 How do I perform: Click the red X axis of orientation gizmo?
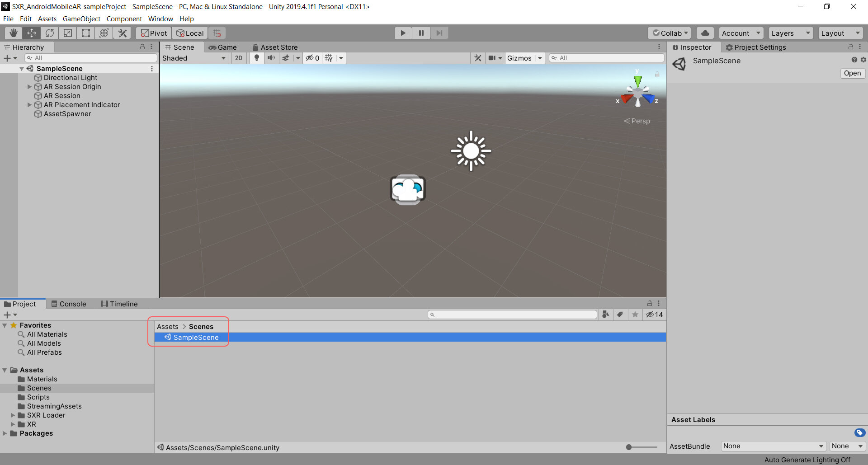[626, 99]
